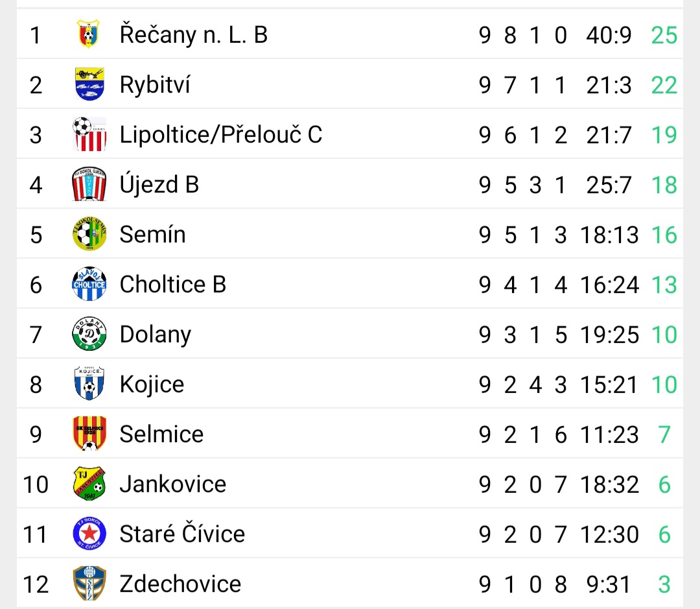Open the Řečany n. L. B team name

pos(193,34)
